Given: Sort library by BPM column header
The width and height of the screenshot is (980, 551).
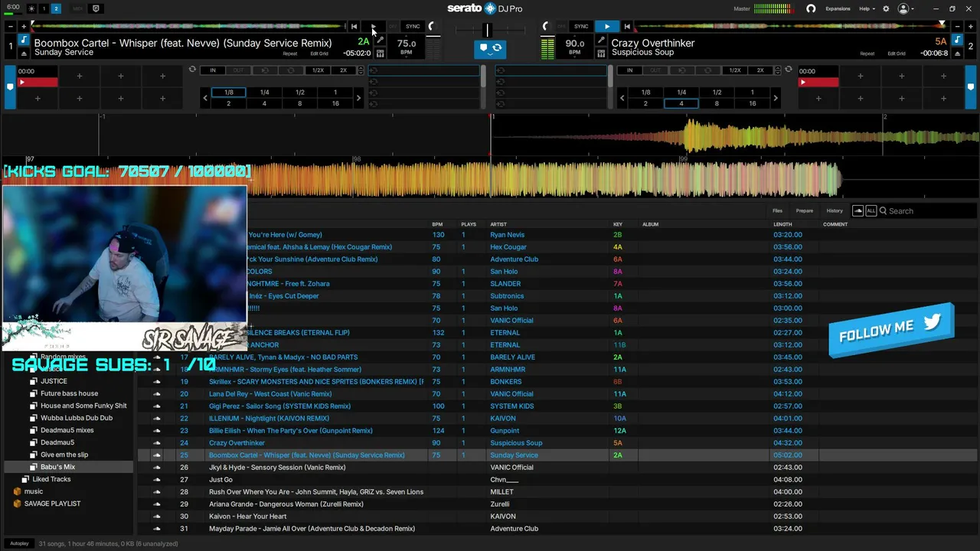Looking at the screenshot, I should tap(437, 224).
